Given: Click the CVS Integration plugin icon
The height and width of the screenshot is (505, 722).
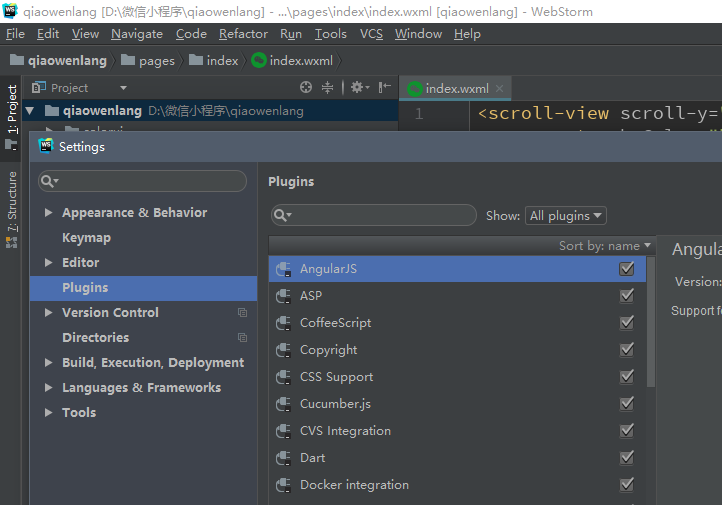Looking at the screenshot, I should [x=283, y=431].
